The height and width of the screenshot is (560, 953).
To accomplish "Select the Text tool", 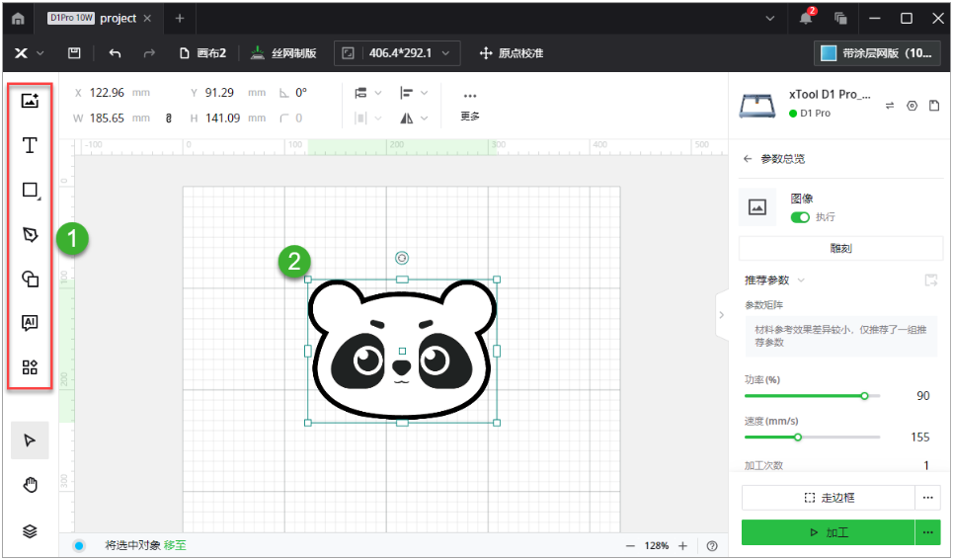I will (30, 145).
